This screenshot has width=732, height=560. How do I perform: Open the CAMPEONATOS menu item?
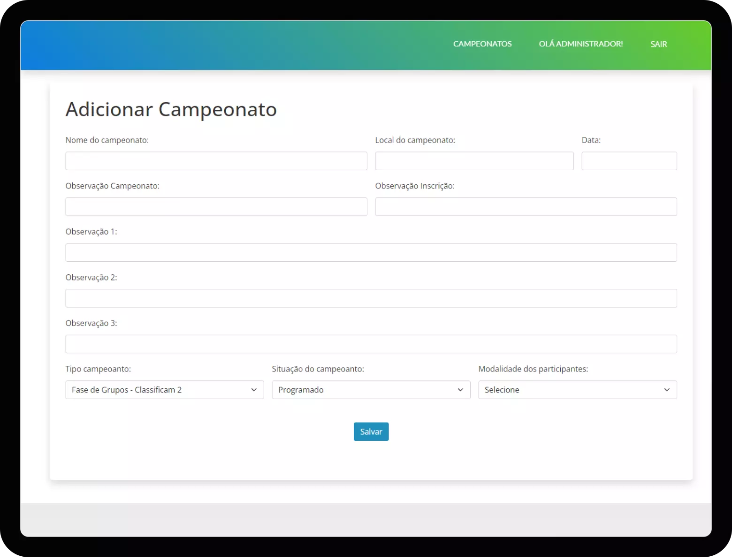coord(482,44)
